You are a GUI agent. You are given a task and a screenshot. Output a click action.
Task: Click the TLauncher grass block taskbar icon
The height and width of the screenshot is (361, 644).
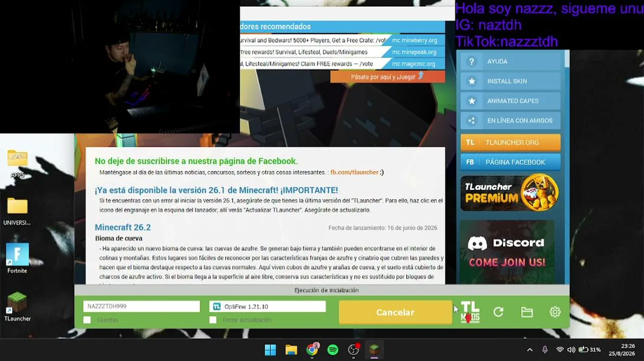click(374, 349)
